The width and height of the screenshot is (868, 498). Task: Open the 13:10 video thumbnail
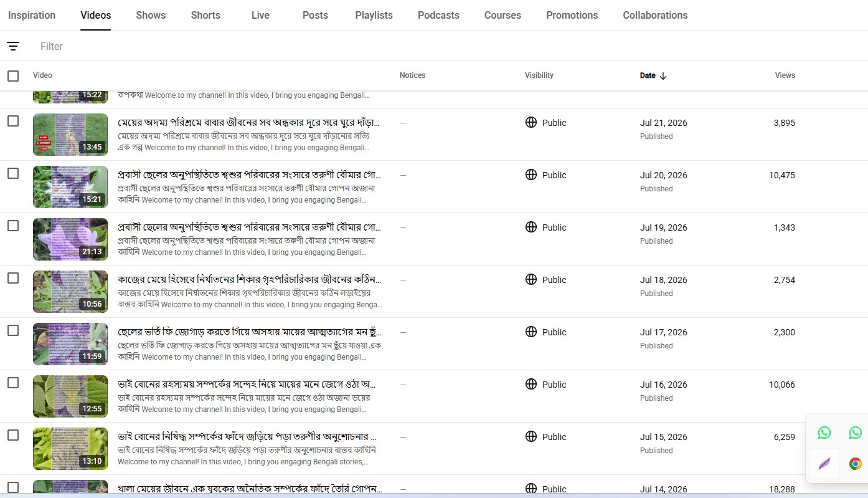point(70,449)
